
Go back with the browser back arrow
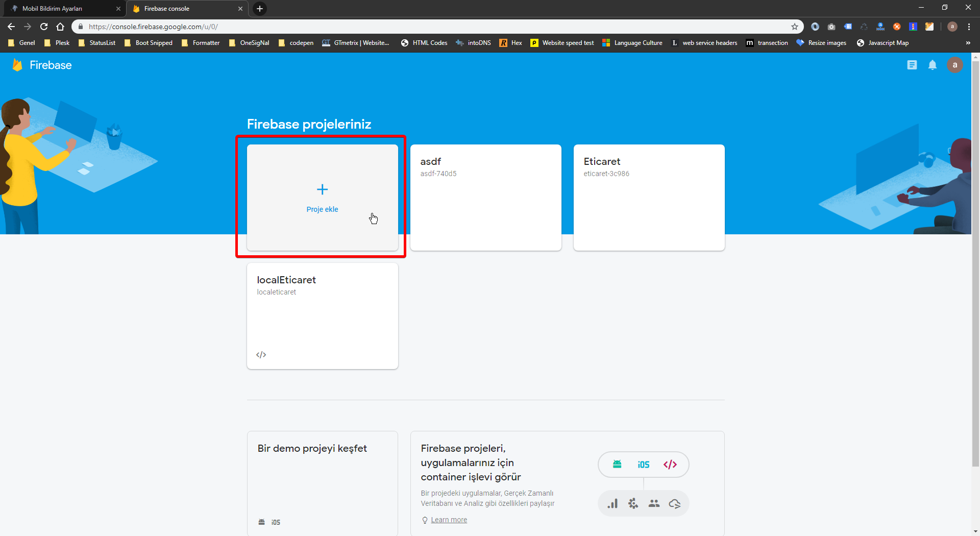click(x=11, y=27)
